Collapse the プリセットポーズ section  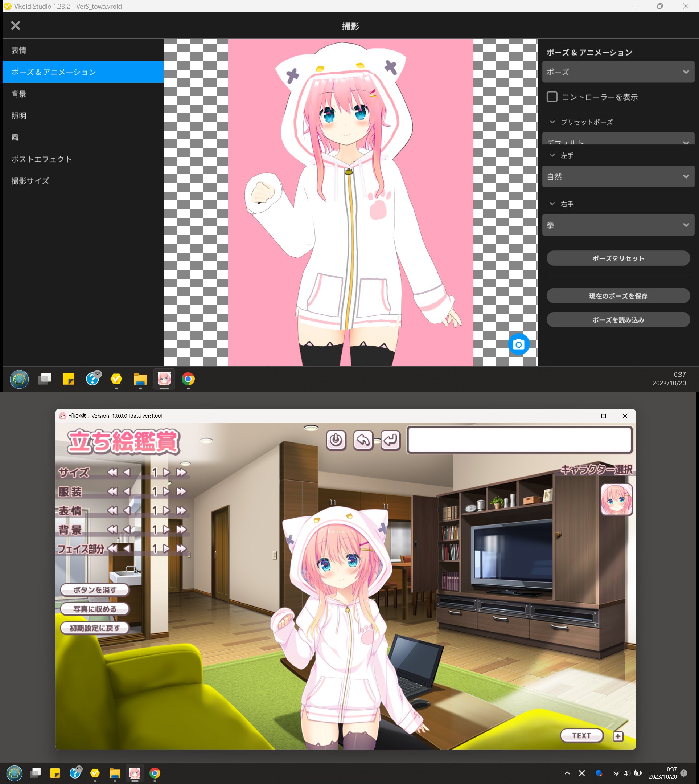(x=552, y=122)
